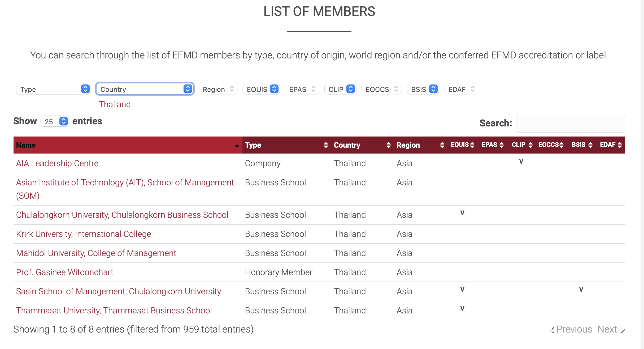Screen dimensions: 644x349
Task: Open the Region filter dropdown
Action: [218, 89]
